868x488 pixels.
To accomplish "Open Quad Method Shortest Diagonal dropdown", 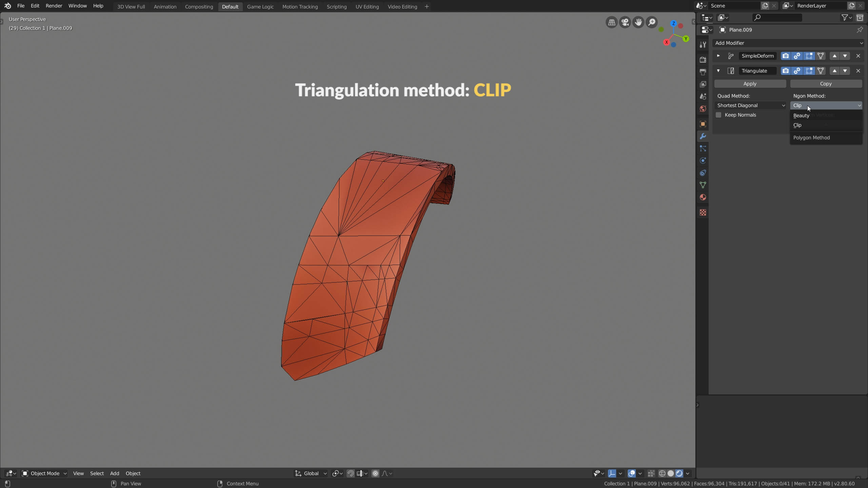I will pyautogui.click(x=750, y=105).
